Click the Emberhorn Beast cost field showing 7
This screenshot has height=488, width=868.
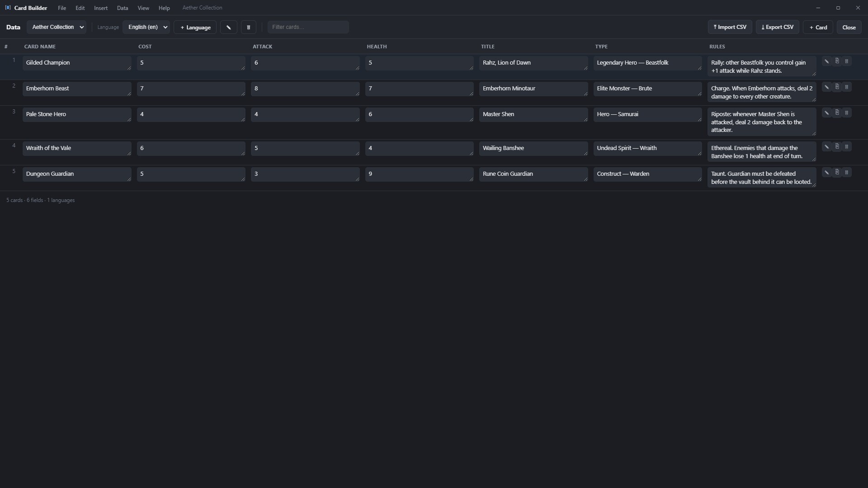pos(191,89)
